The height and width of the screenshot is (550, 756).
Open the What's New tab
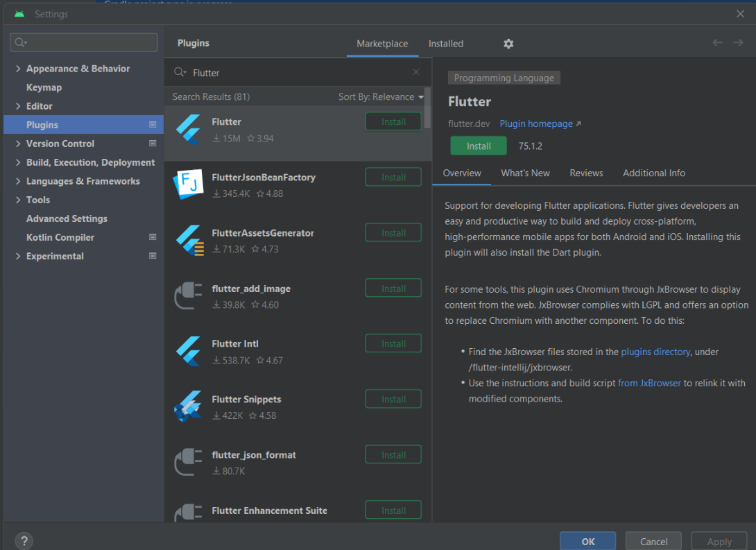coord(526,173)
